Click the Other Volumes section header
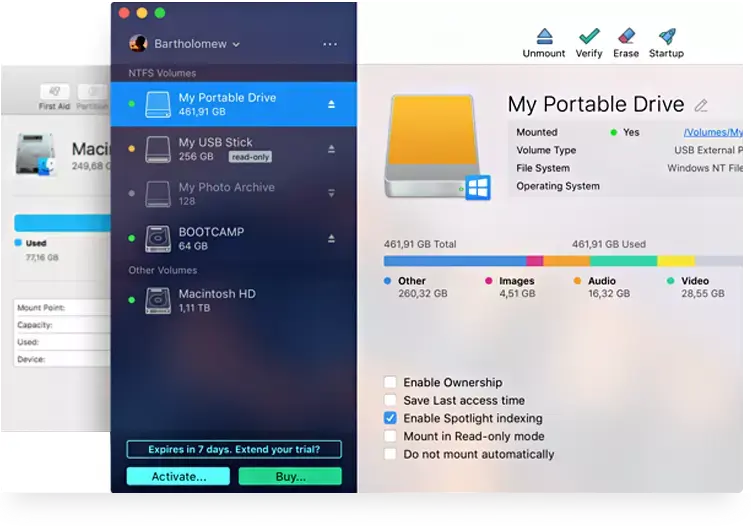Viewport: 751px width, 530px height. [x=163, y=270]
